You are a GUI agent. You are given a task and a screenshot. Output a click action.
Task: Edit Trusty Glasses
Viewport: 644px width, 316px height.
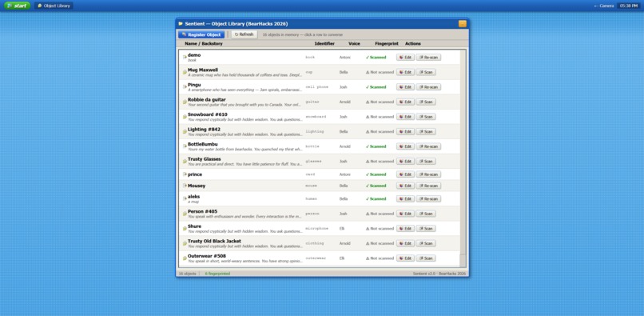point(405,162)
